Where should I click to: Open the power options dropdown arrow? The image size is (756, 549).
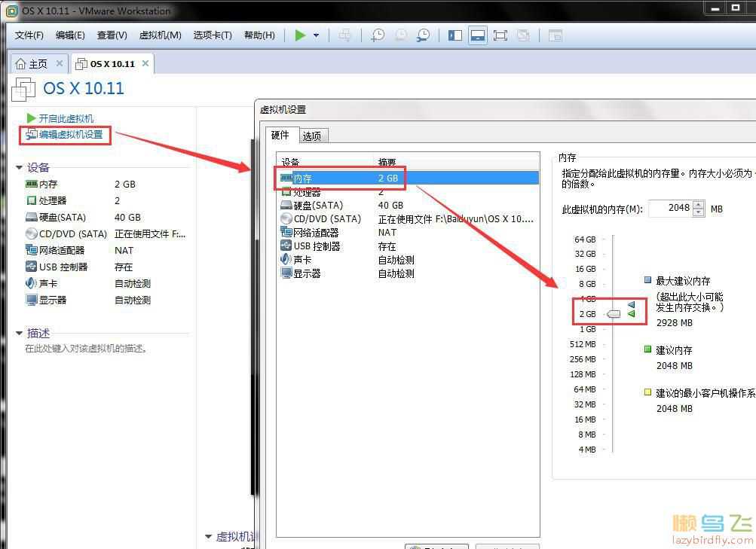pyautogui.click(x=317, y=35)
